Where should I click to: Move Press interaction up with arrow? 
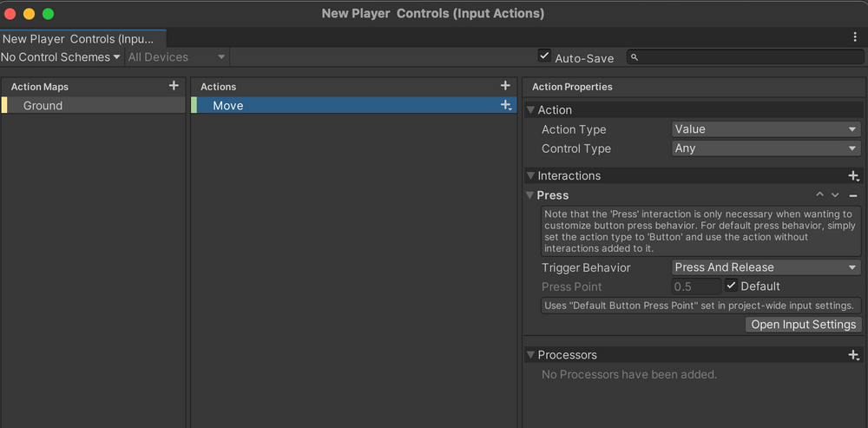819,195
